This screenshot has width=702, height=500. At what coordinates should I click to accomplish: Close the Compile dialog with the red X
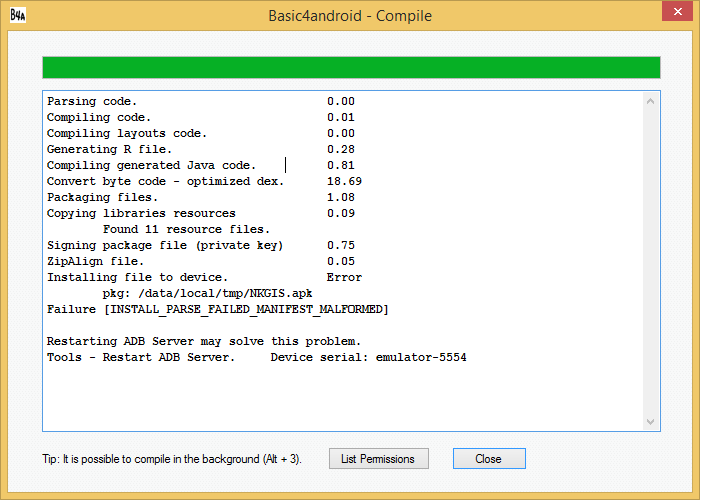677,11
